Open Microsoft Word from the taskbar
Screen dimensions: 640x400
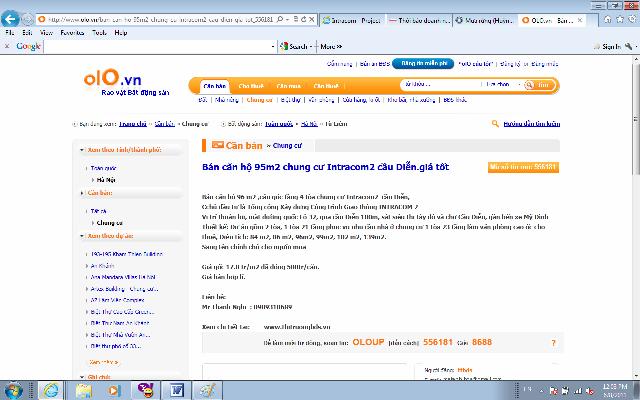click(175, 388)
